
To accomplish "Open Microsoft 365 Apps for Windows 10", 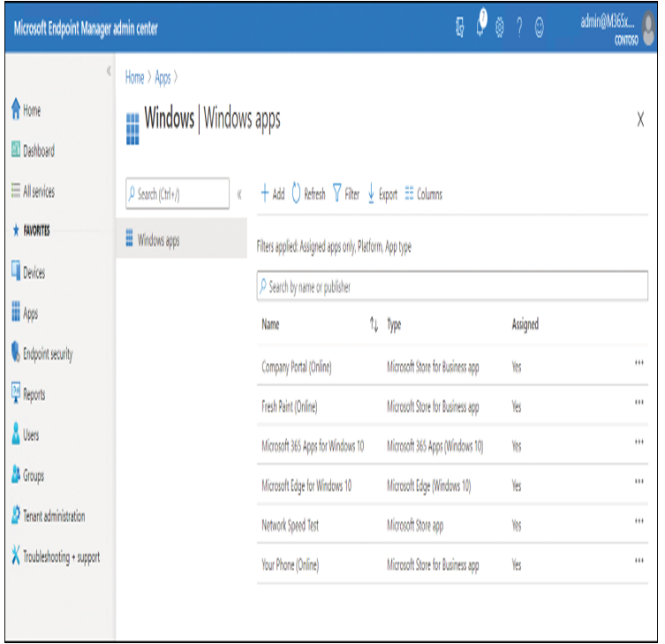I will [x=313, y=446].
